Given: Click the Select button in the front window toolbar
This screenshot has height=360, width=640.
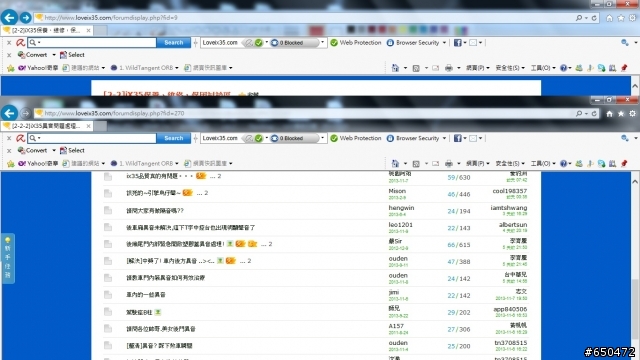Looking at the screenshot, I should pyautogui.click(x=72, y=151).
